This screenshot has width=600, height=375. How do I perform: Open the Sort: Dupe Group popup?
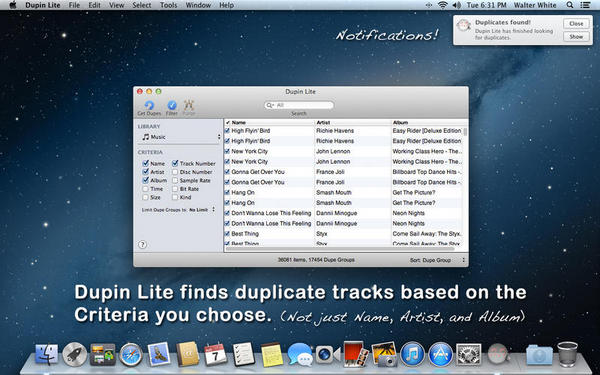(x=437, y=260)
